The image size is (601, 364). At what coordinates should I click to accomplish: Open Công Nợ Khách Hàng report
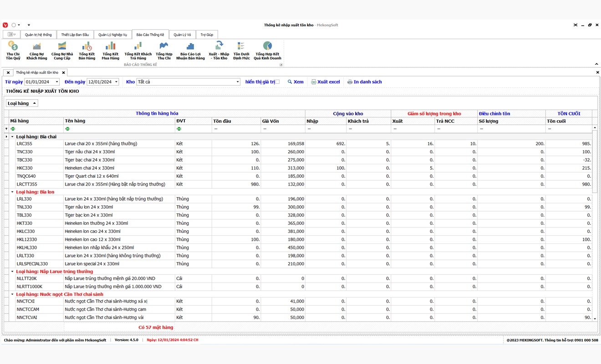(x=37, y=50)
